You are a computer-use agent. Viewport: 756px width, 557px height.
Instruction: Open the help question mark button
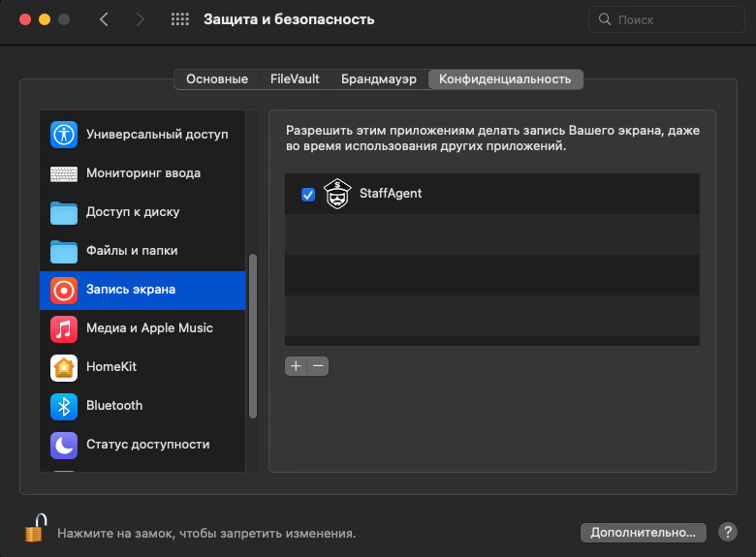(728, 532)
